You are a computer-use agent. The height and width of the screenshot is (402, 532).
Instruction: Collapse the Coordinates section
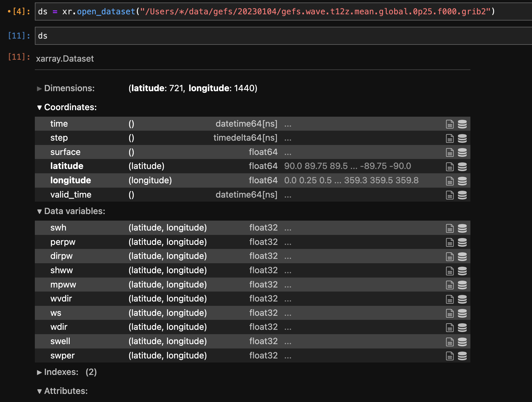click(x=40, y=107)
